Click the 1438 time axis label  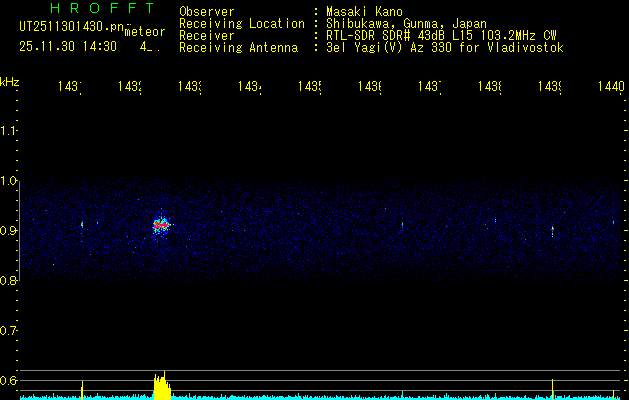tap(489, 86)
